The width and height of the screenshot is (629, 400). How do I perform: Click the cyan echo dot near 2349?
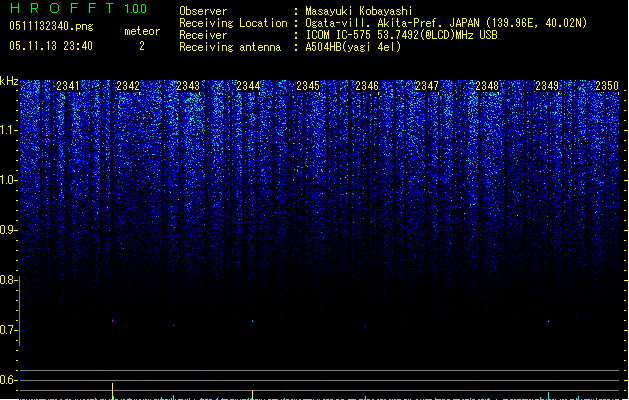[548, 321]
